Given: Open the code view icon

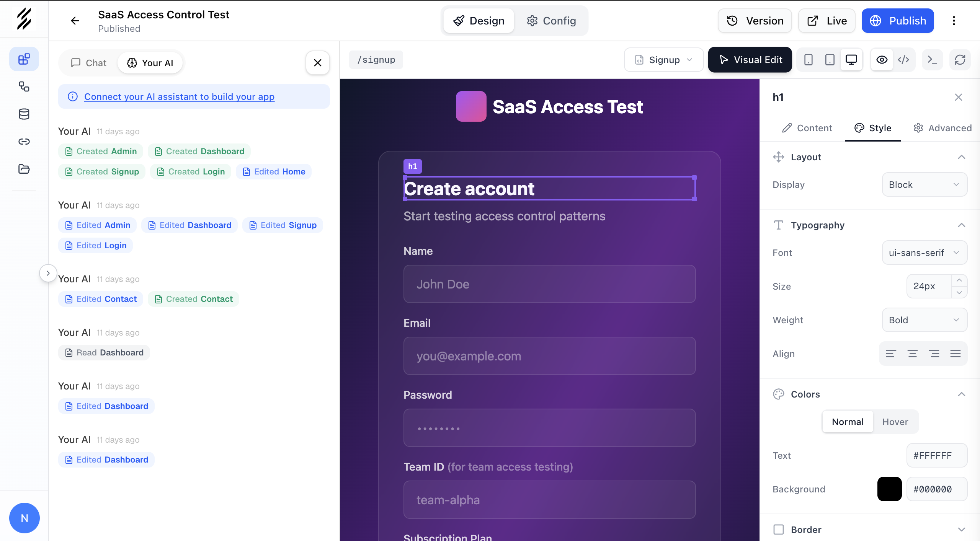Looking at the screenshot, I should point(903,60).
